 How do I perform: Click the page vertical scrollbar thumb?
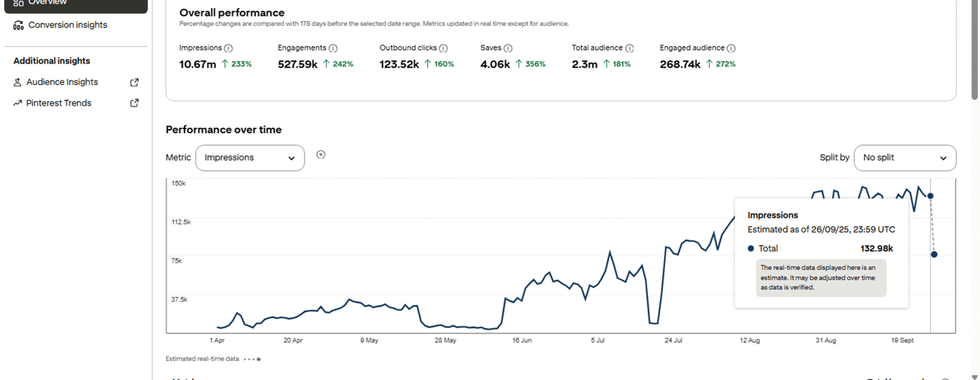click(974, 49)
